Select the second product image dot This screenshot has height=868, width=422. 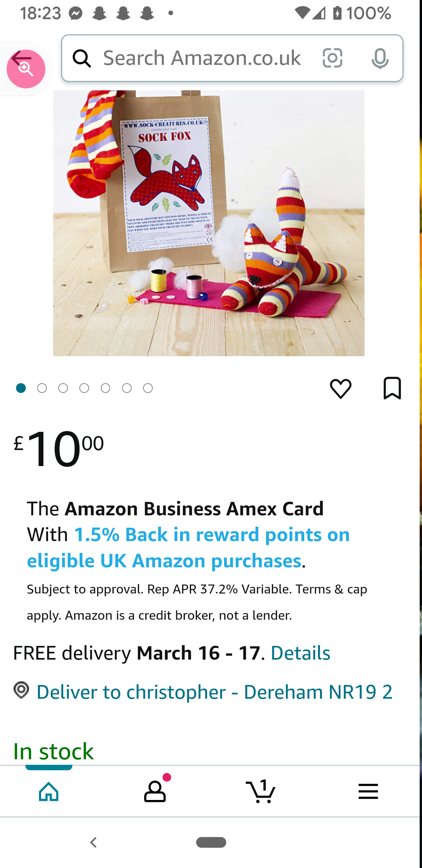(x=42, y=388)
